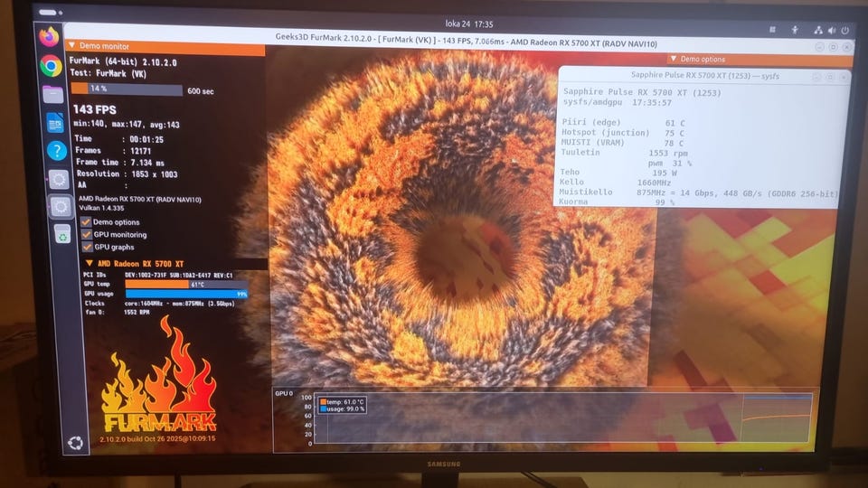Click the FurMark flame logo
The width and height of the screenshot is (868, 488).
point(159,376)
